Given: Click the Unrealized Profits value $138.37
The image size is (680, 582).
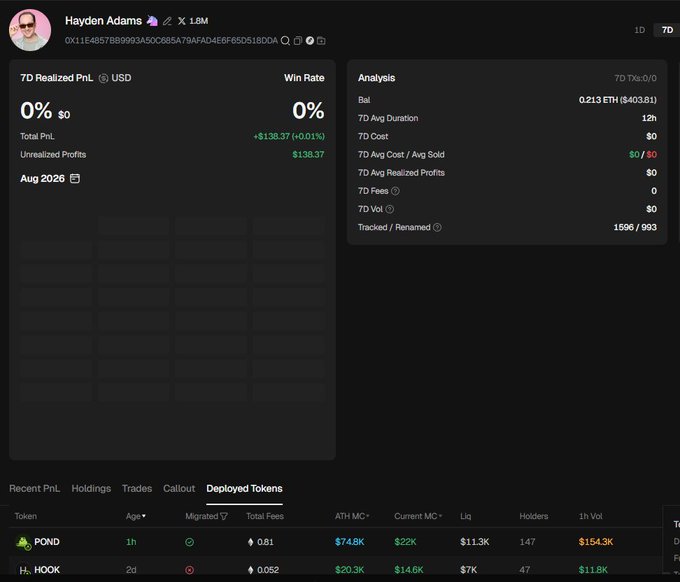Looking at the screenshot, I should click(x=308, y=154).
